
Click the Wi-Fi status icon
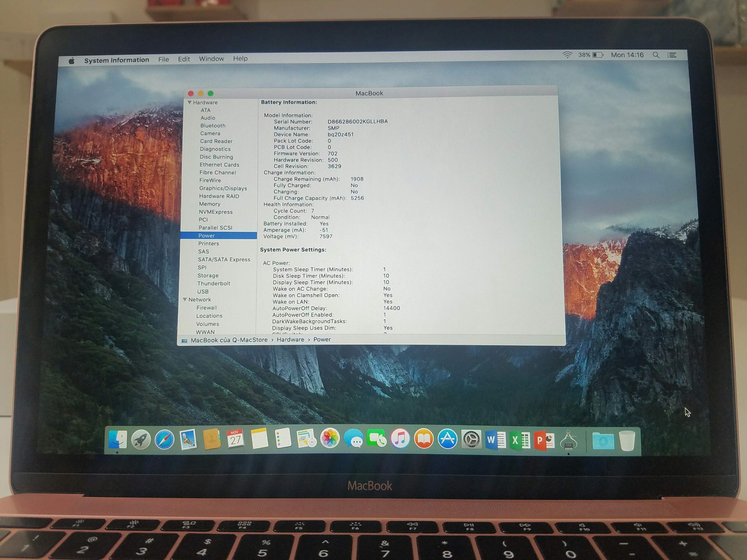coord(567,55)
